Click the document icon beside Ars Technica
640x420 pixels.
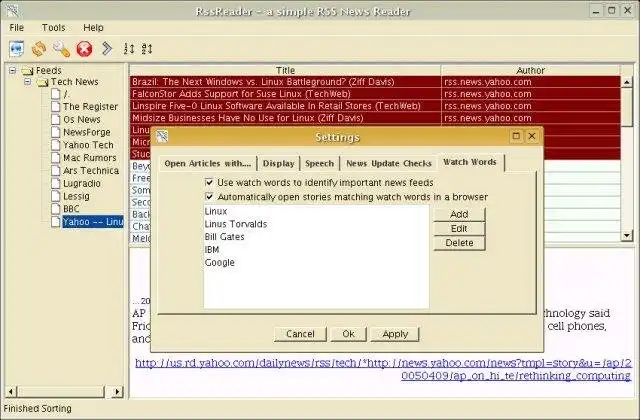(56, 170)
